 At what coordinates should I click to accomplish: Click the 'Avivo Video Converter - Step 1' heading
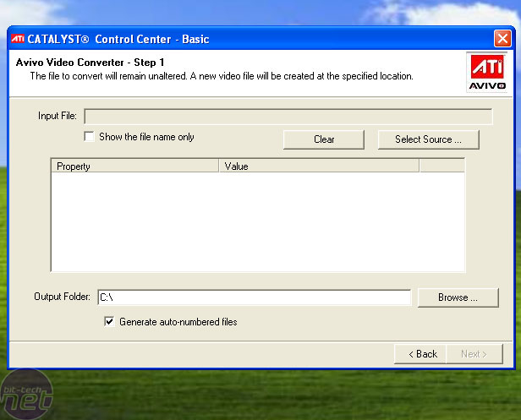tap(90, 63)
